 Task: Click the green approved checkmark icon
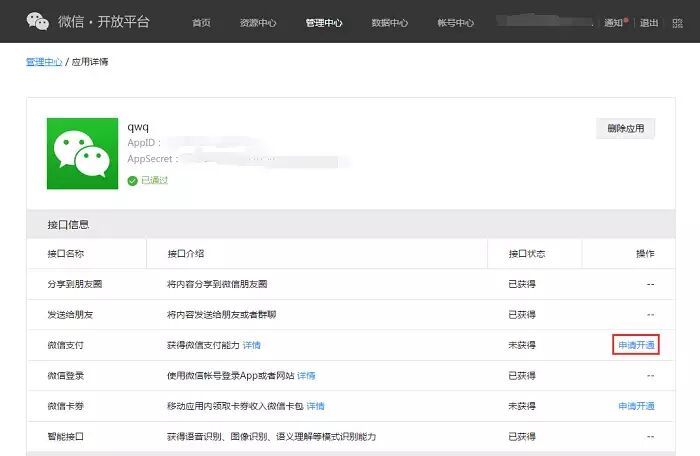coord(132,180)
